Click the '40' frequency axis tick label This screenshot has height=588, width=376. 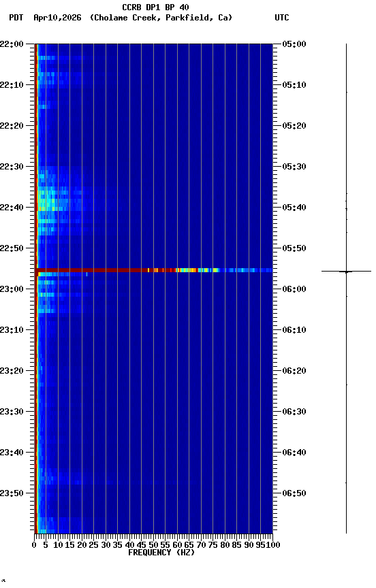pos(129,546)
